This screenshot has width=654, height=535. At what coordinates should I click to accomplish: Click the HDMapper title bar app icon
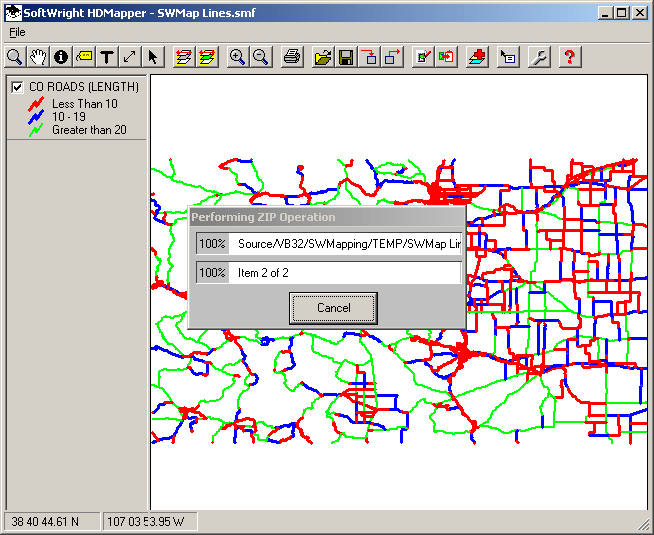pos(13,13)
